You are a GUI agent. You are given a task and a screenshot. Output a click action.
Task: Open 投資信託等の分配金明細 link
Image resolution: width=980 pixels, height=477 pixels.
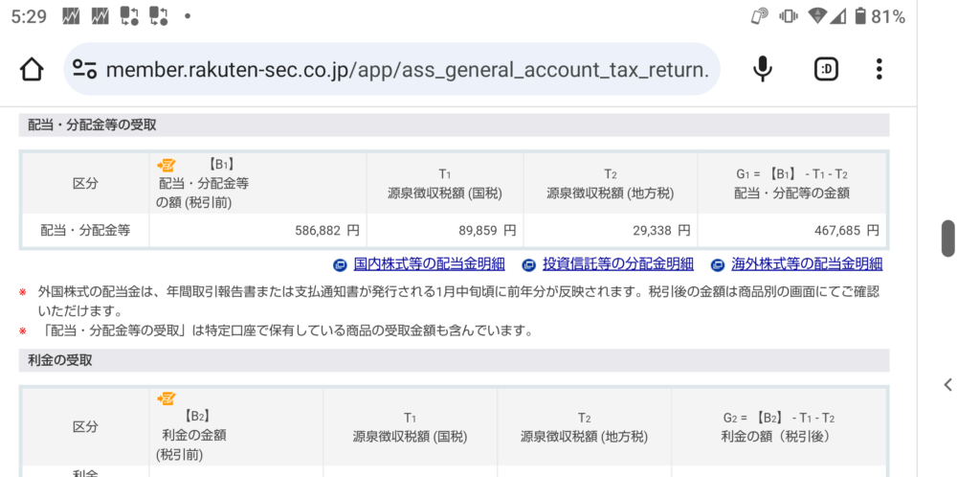617,264
